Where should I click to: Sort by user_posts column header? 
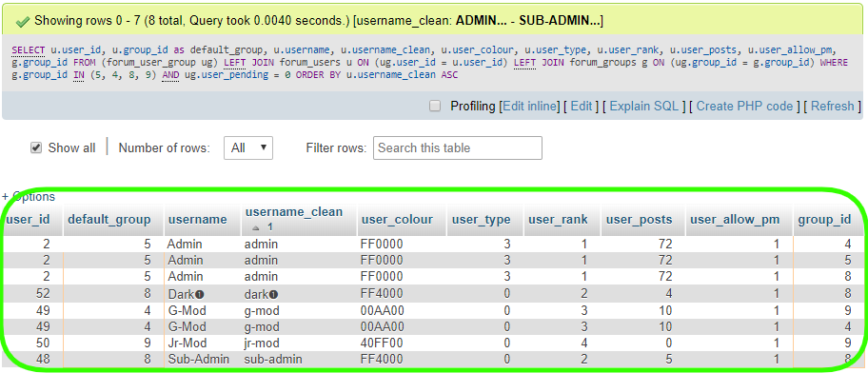[639, 220]
